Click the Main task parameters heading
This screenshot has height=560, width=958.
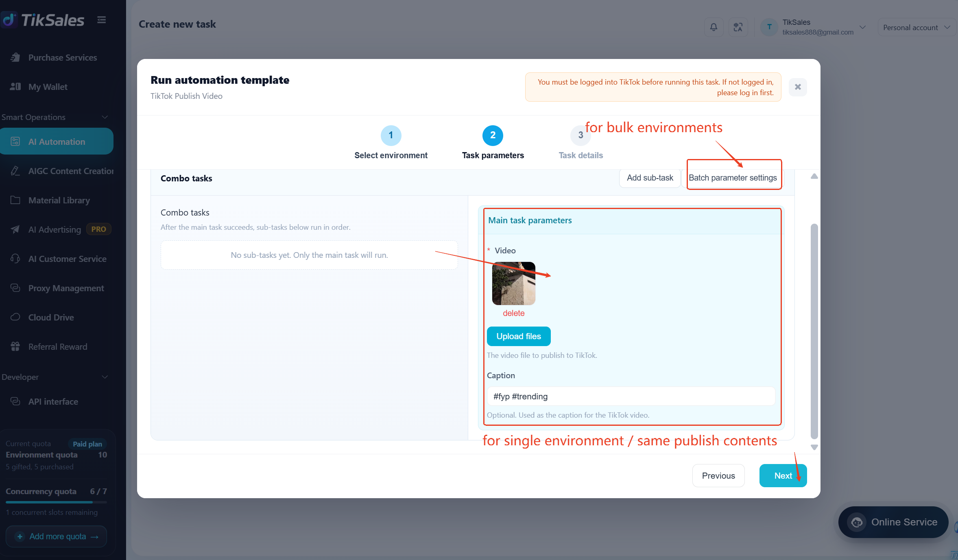pyautogui.click(x=530, y=220)
